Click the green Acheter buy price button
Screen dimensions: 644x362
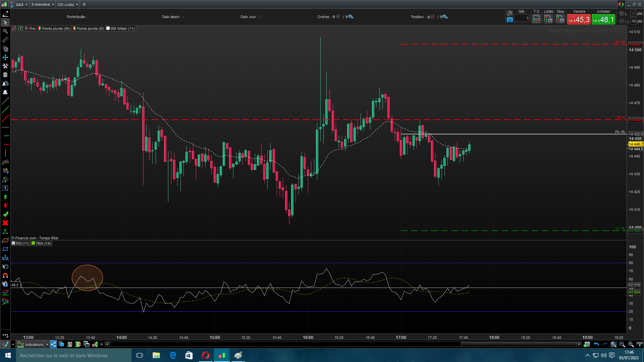[x=603, y=20]
